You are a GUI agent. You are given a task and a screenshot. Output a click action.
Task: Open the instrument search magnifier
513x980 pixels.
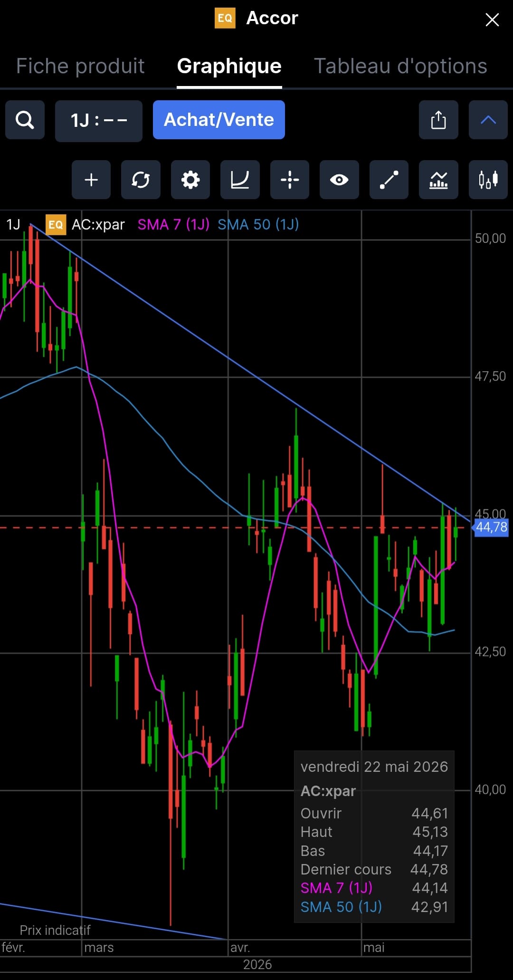25,120
